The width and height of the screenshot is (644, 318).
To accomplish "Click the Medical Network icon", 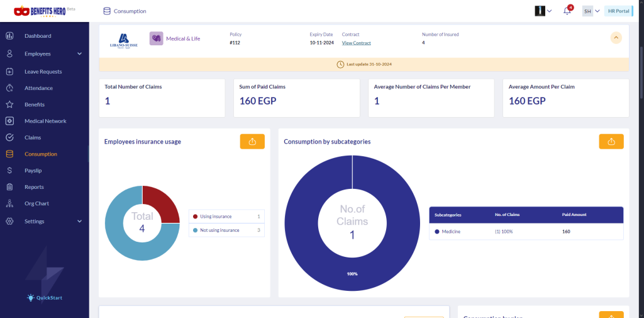I will 10,121.
